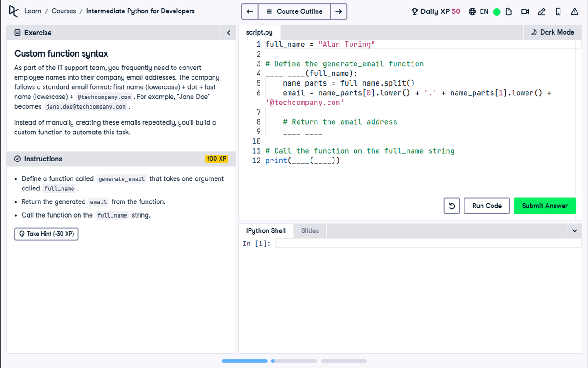Image resolution: width=588 pixels, height=368 pixels.
Task: Click the '@techcompany.com' string in code
Action: point(305,103)
